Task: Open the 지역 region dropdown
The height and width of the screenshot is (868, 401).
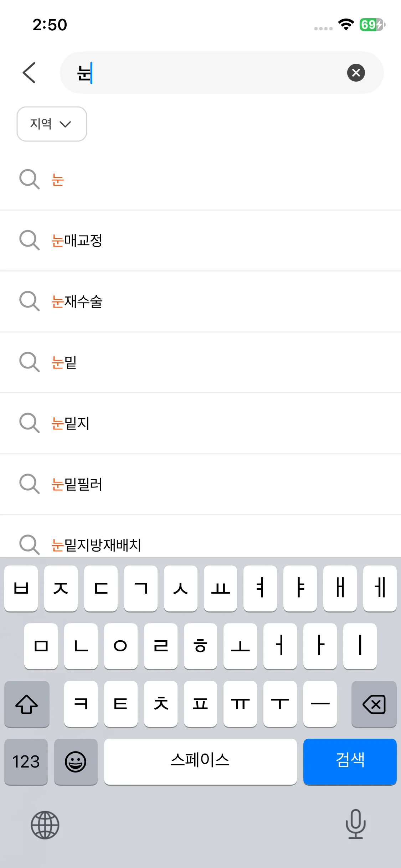Action: coord(52,124)
